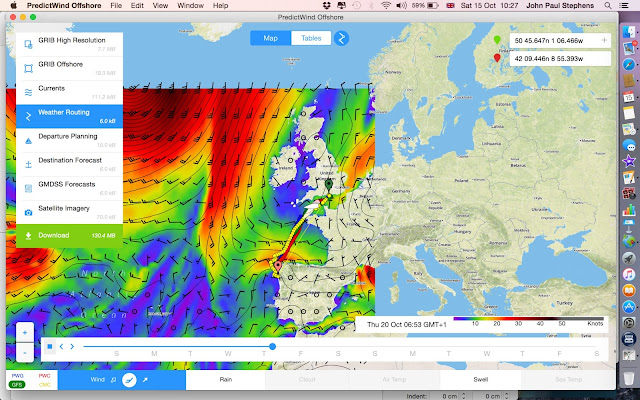
Task: Open Spotlight search
Action: [x=608, y=6]
